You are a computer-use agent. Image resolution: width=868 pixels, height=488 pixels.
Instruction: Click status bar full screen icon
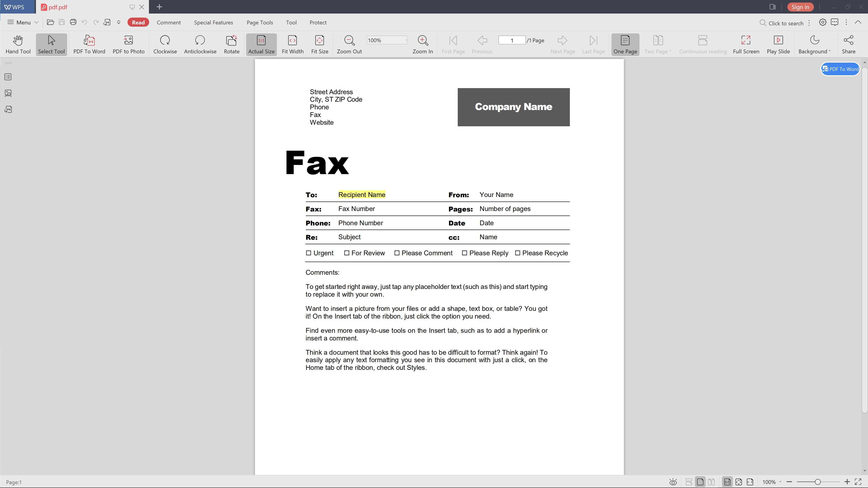pyautogui.click(x=858, y=482)
